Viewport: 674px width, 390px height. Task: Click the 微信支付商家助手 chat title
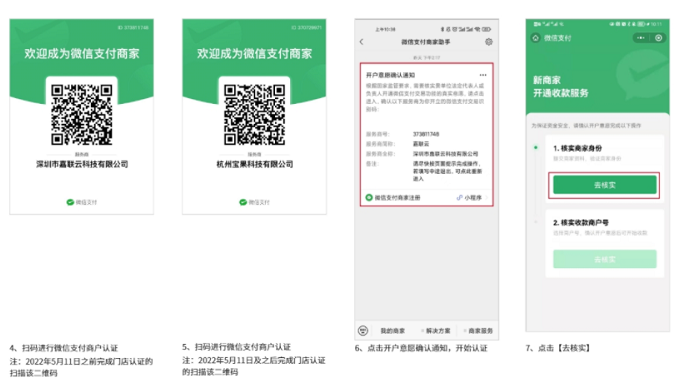click(426, 42)
